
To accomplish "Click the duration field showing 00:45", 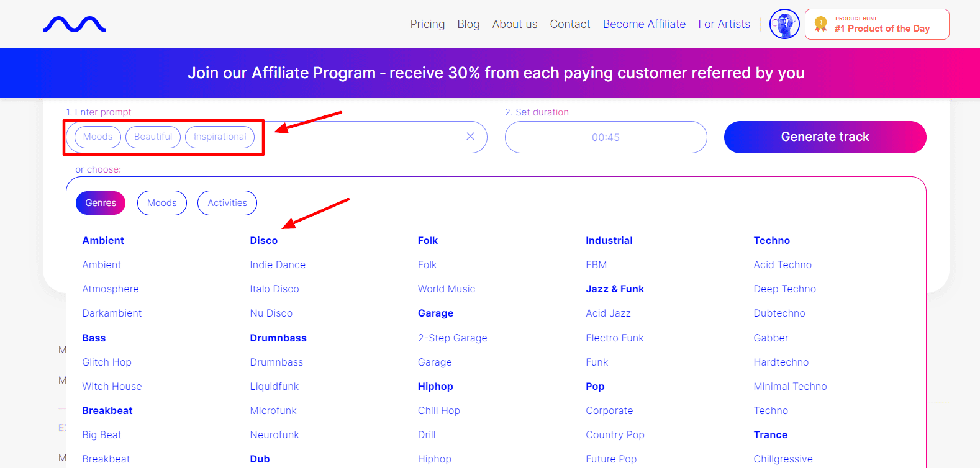I will pyautogui.click(x=606, y=137).
